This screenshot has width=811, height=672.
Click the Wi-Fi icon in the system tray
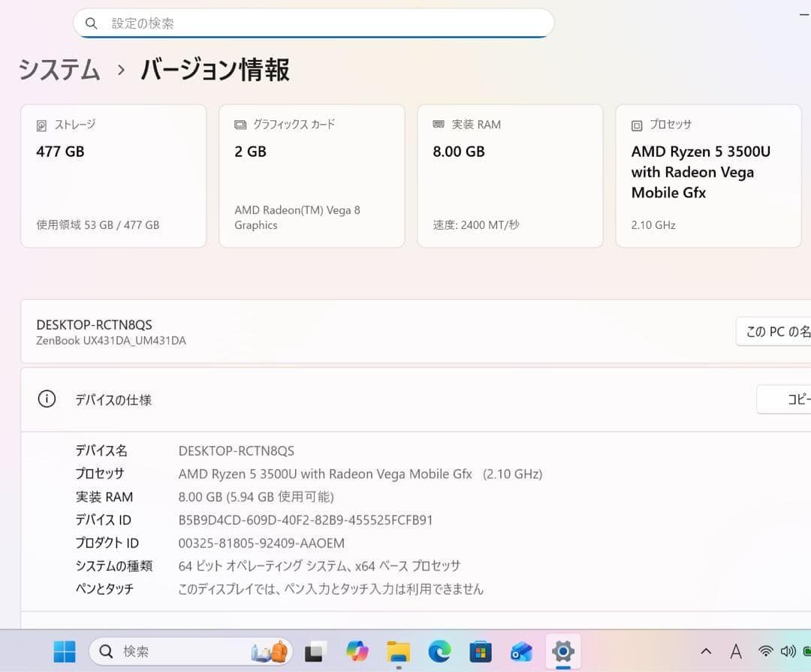tap(766, 652)
